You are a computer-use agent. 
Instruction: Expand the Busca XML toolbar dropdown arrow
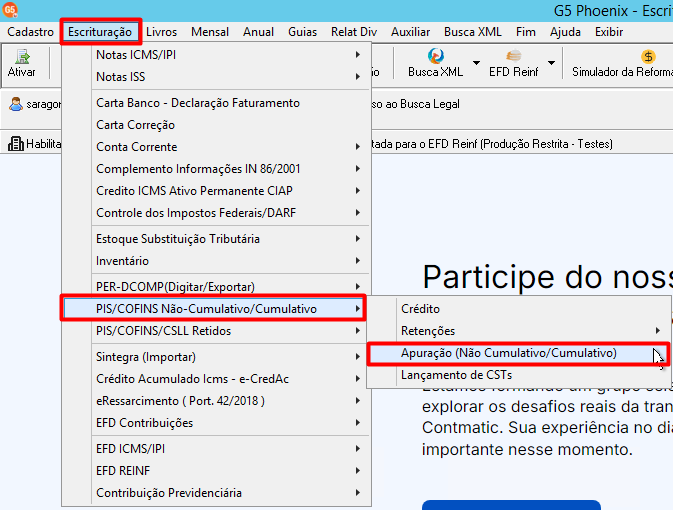(x=476, y=63)
